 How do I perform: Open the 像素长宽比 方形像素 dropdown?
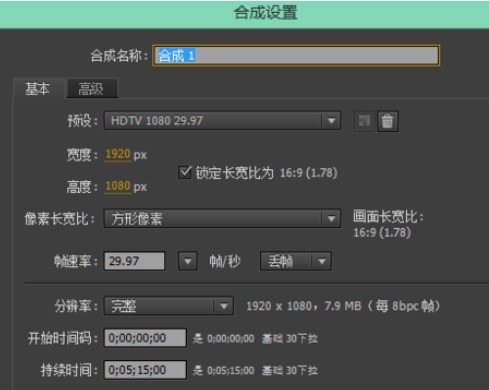(x=222, y=219)
